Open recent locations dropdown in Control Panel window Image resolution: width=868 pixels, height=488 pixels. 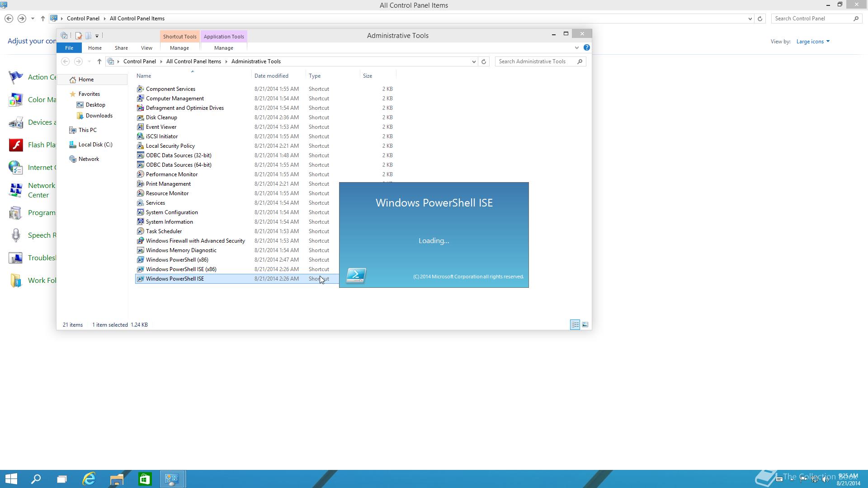pyautogui.click(x=33, y=19)
